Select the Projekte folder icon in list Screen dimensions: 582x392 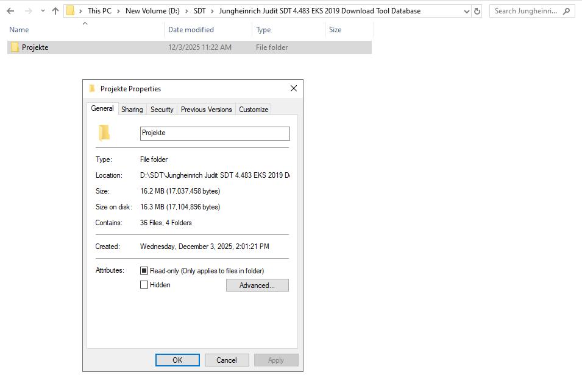[x=15, y=47]
